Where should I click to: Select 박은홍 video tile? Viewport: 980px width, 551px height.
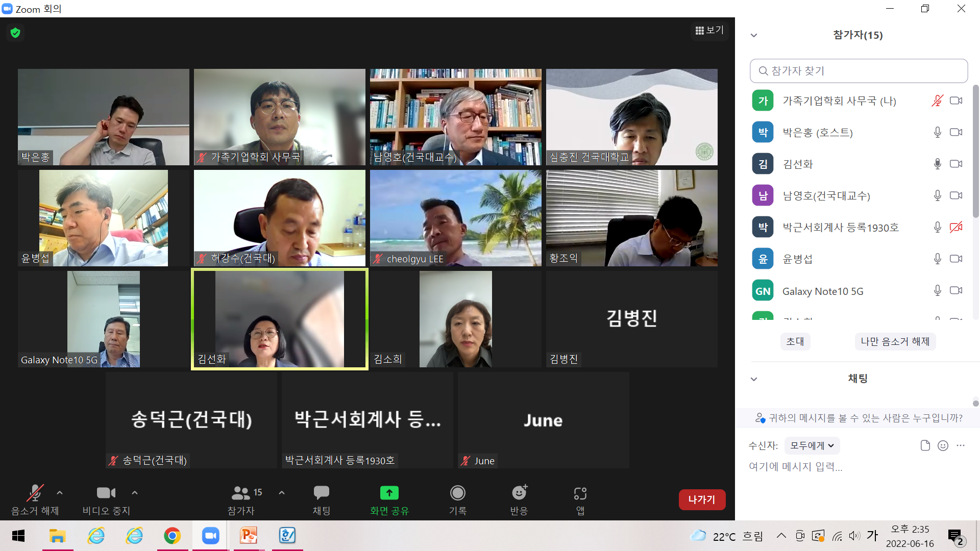[x=104, y=117]
